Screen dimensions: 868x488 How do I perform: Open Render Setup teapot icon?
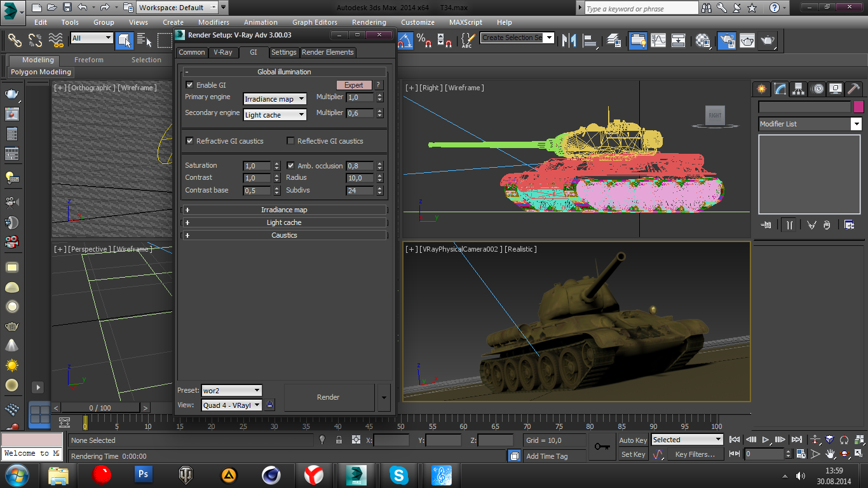[727, 40]
